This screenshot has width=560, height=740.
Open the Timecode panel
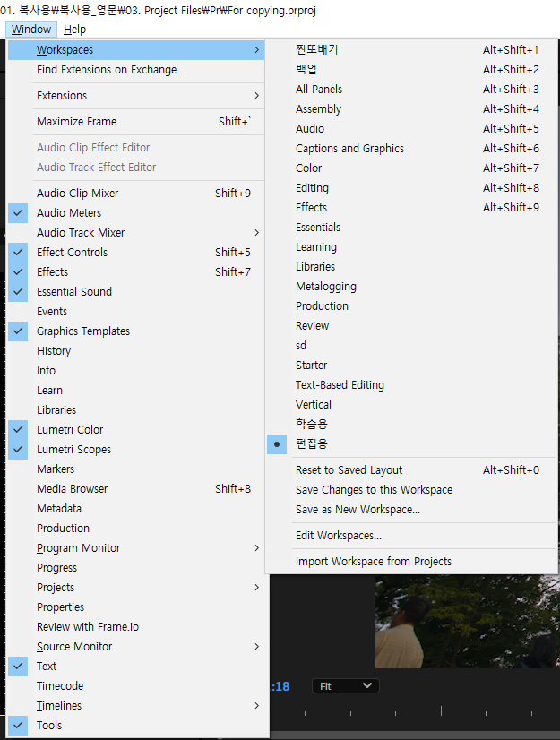pos(136,686)
